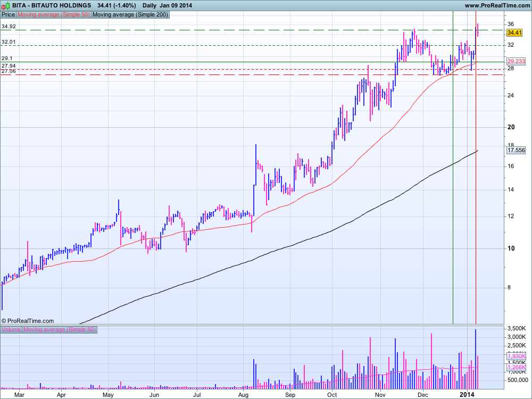Click the BITA - BITAUTO HOLDINGS title
This screenshot has width=532, height=399.
click(52, 5)
